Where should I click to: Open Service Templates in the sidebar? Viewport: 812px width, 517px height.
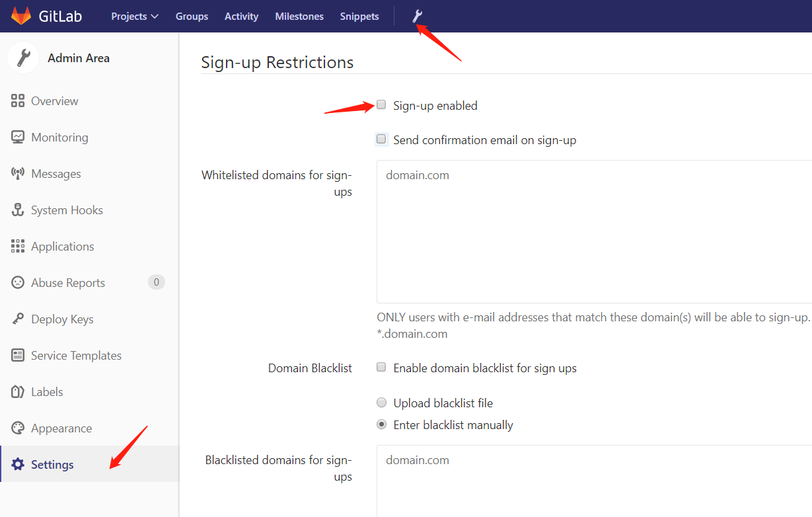[76, 356]
